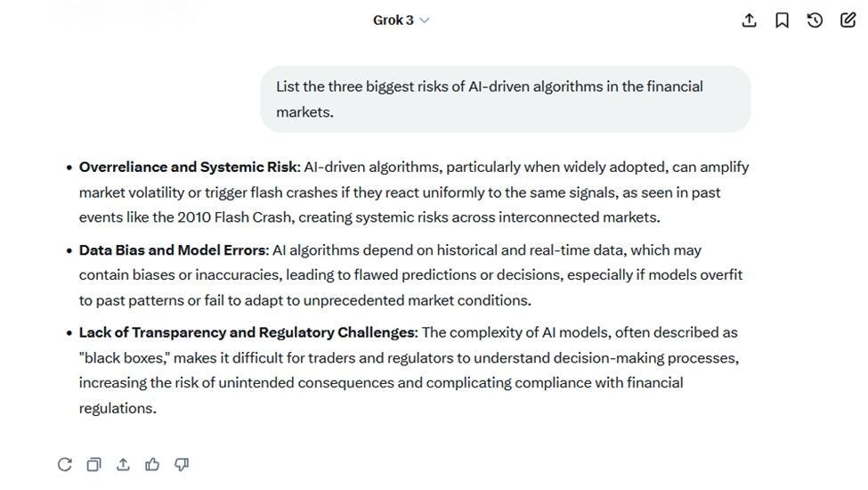Viewport: 868px width, 490px height.
Task: Click the word "markets." in the user prompt
Action: coord(304,112)
